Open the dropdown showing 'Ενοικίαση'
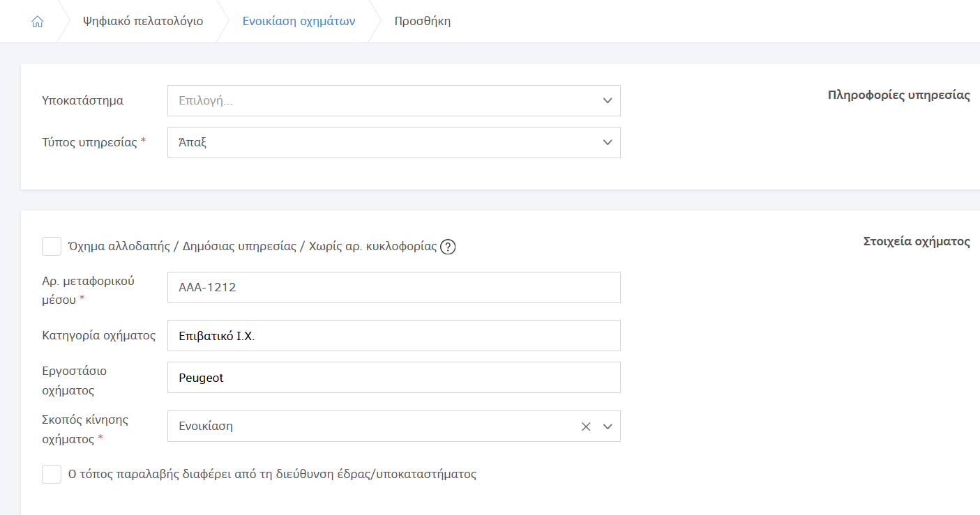980x515 pixels. tap(370, 426)
